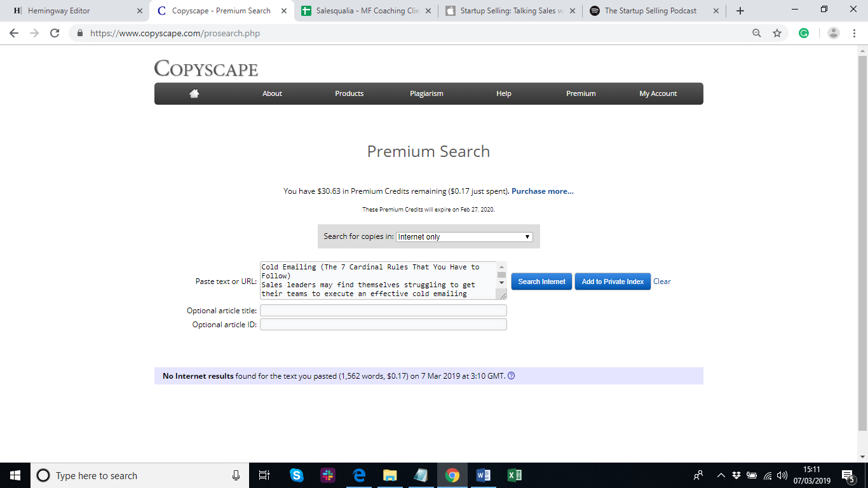Launch Slack from the taskbar

[328, 475]
